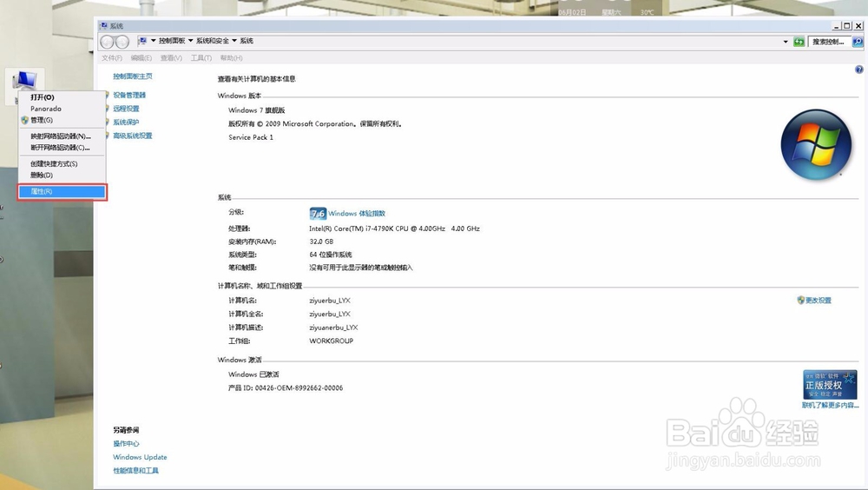Open the 文件(F) menu

pyautogui.click(x=112, y=57)
